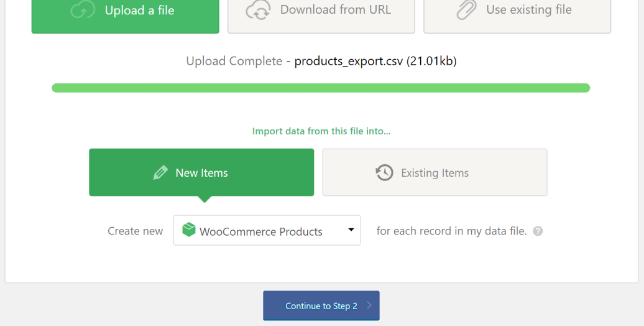644x326 pixels.
Task: Click the products_export.csv file name
Action: (x=348, y=61)
